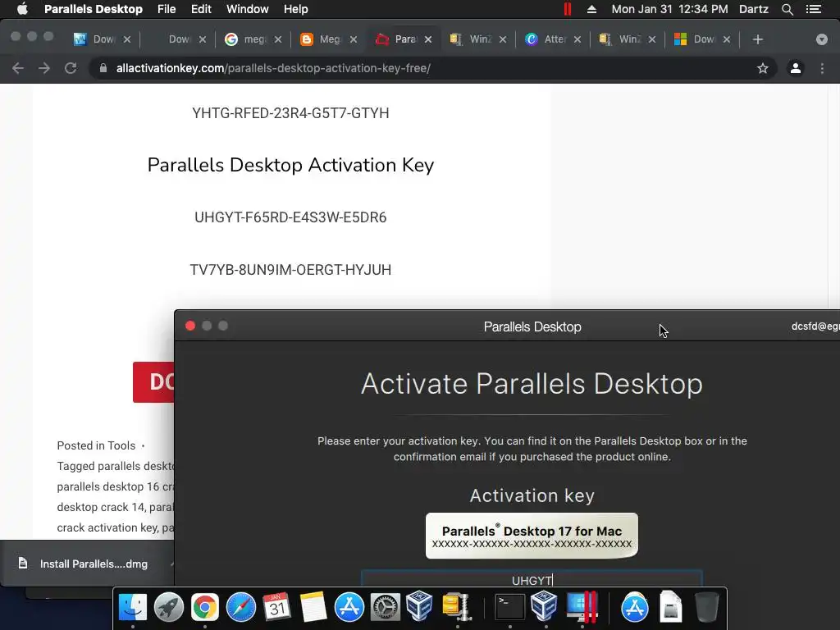Go back in Chrome
Image resolution: width=840 pixels, height=630 pixels.
[x=18, y=68]
